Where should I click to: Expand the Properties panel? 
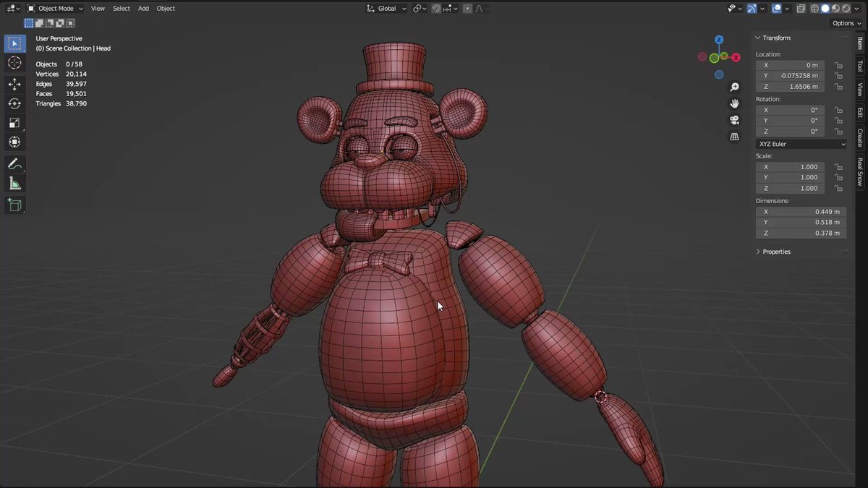tap(777, 252)
